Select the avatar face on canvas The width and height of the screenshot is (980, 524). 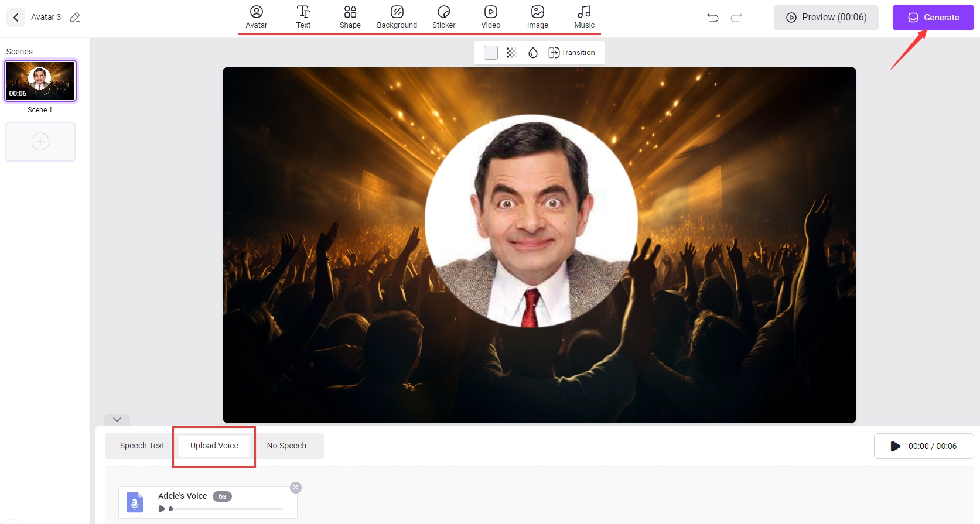pos(531,221)
